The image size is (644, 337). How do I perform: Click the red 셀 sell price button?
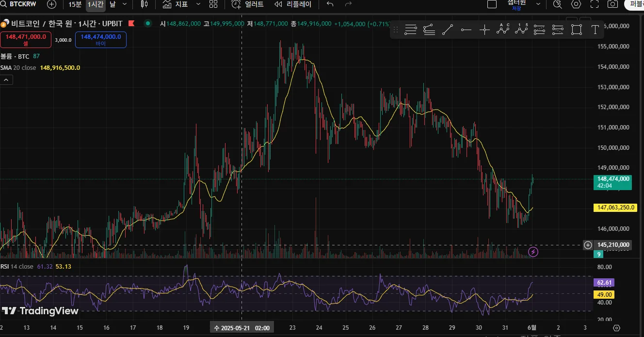click(x=26, y=40)
